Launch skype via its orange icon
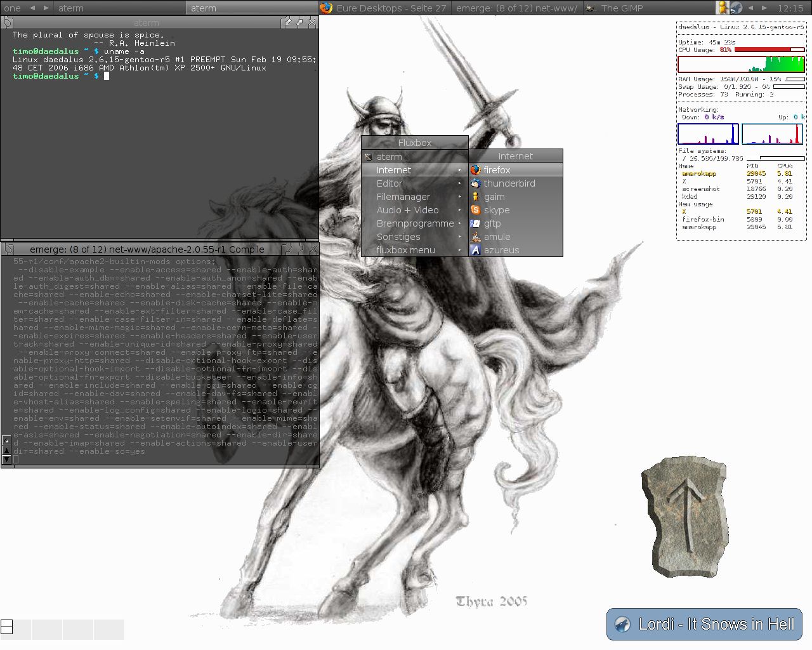The width and height of the screenshot is (812, 650). coord(475,210)
